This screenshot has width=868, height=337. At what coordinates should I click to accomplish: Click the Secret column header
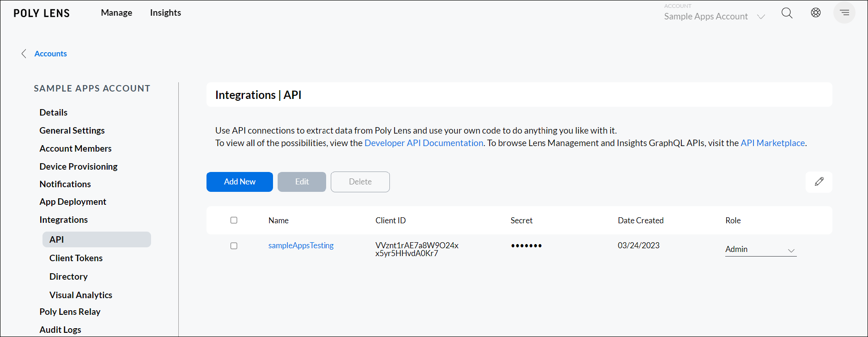pyautogui.click(x=522, y=221)
